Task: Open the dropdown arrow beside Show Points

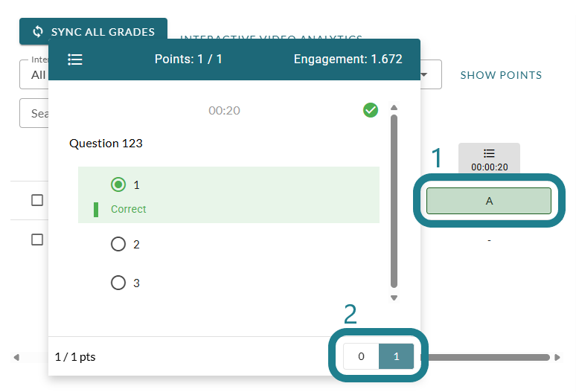Action: point(424,75)
